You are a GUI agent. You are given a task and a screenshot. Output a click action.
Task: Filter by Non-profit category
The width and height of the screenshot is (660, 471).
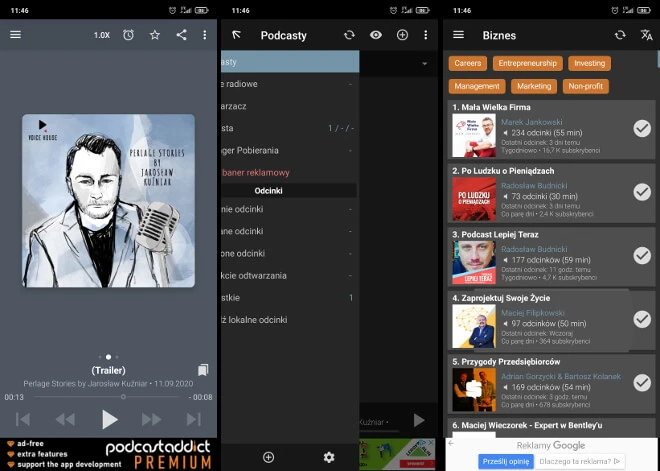pos(585,86)
